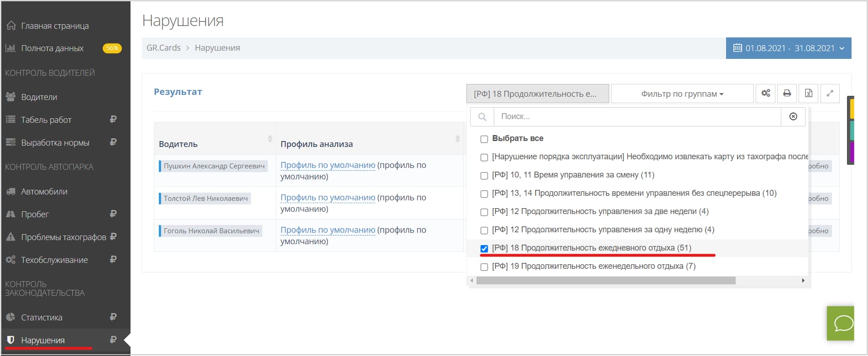Expand table to fullscreen with arrows icon

(x=830, y=93)
